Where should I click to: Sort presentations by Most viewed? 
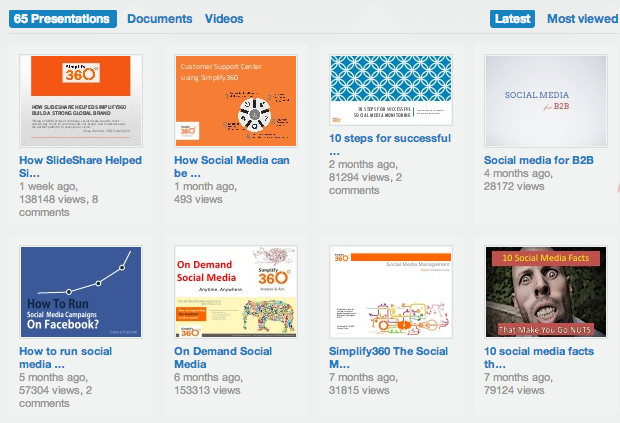pyautogui.click(x=582, y=19)
